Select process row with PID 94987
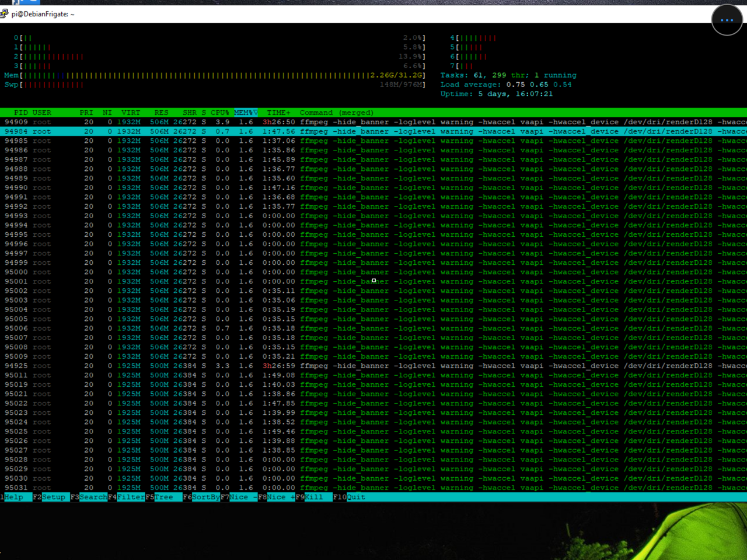747x560 pixels. coord(373,159)
